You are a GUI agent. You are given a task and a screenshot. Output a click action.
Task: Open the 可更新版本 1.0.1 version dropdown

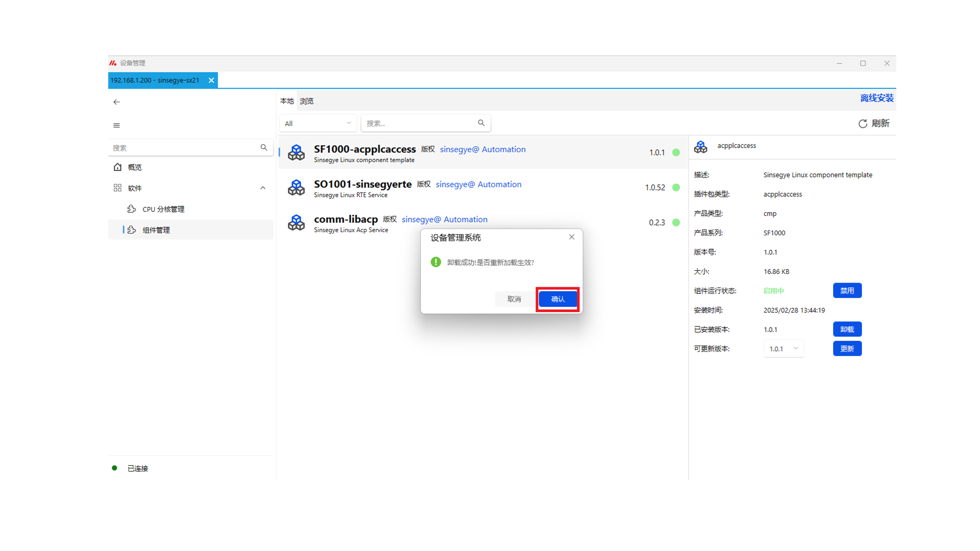[783, 349]
